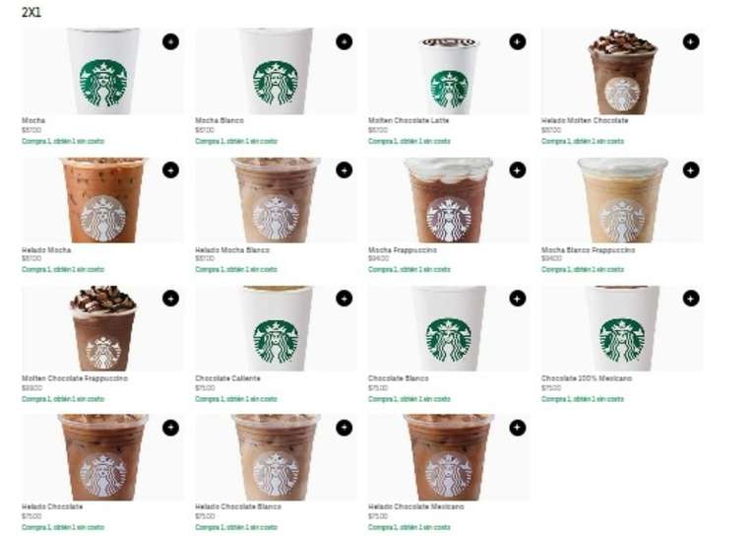Add Chocolate 100% Mexicano with plus icon
756x536 pixels.
(690, 299)
